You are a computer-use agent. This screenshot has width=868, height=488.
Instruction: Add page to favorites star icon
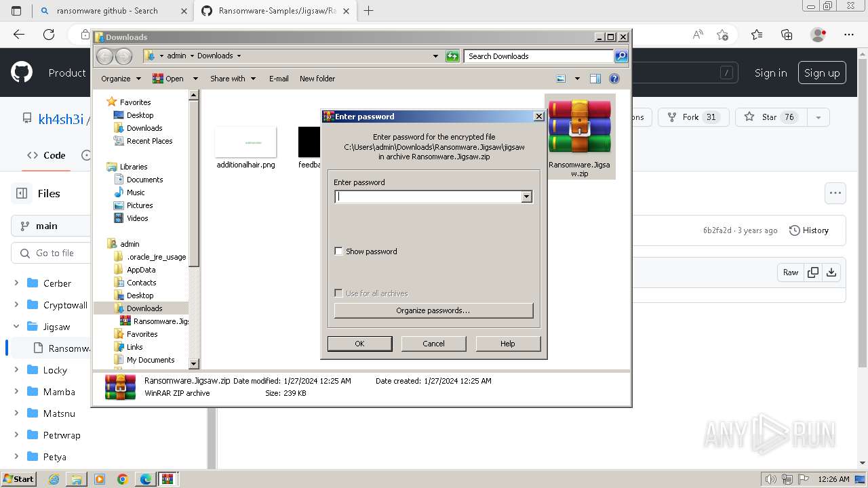click(x=722, y=35)
